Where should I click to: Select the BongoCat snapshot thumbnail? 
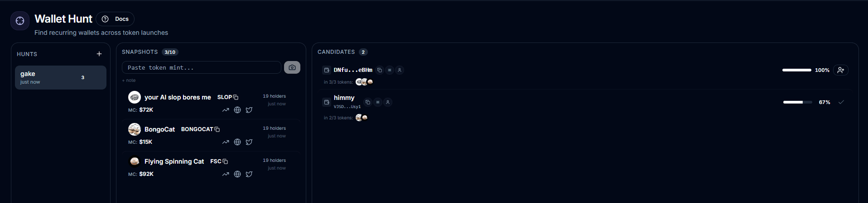click(135, 129)
